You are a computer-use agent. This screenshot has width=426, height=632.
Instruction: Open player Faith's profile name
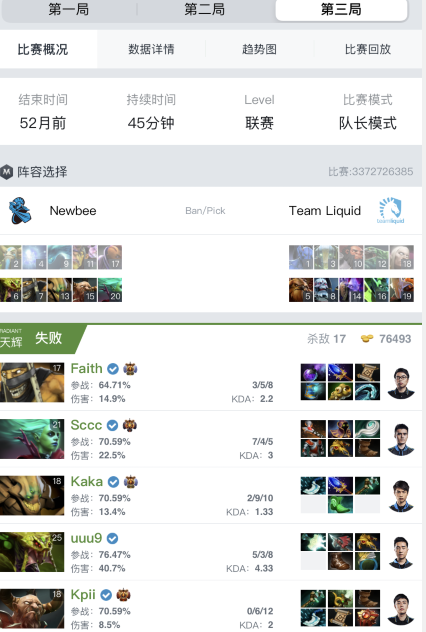pos(86,368)
